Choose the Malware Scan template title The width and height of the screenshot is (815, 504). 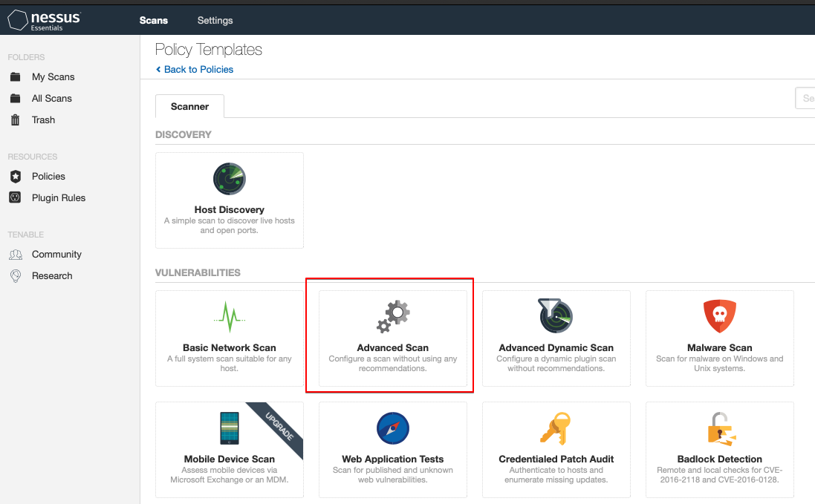point(719,348)
